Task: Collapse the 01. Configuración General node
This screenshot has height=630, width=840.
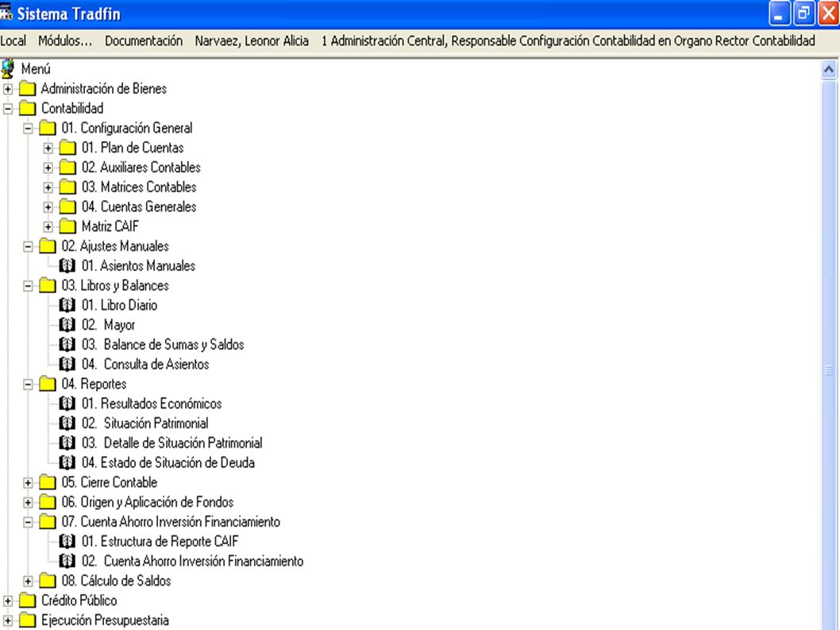Action: 28,129
